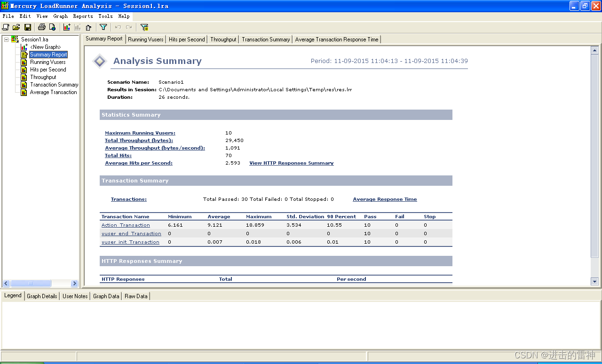
Task: Open the Graph Data bottom tab
Action: click(x=106, y=296)
